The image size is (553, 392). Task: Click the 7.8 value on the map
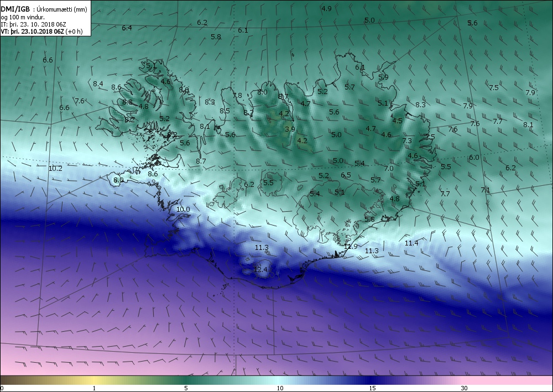237,96
